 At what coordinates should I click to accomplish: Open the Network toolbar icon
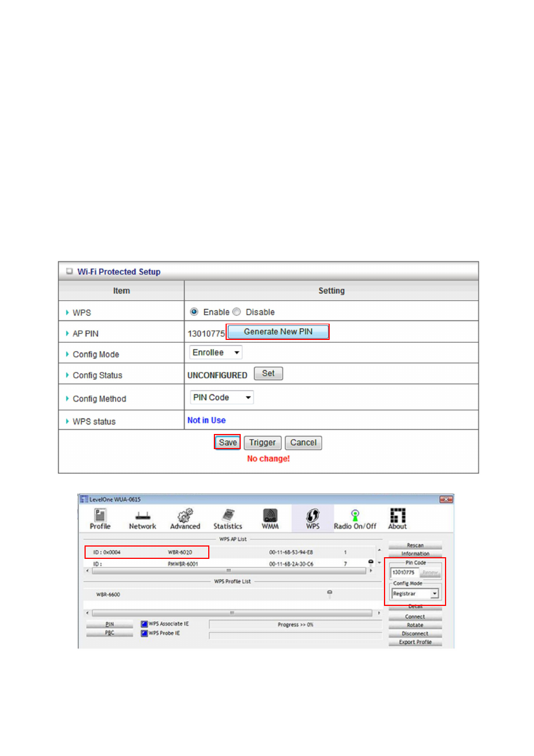tap(143, 519)
